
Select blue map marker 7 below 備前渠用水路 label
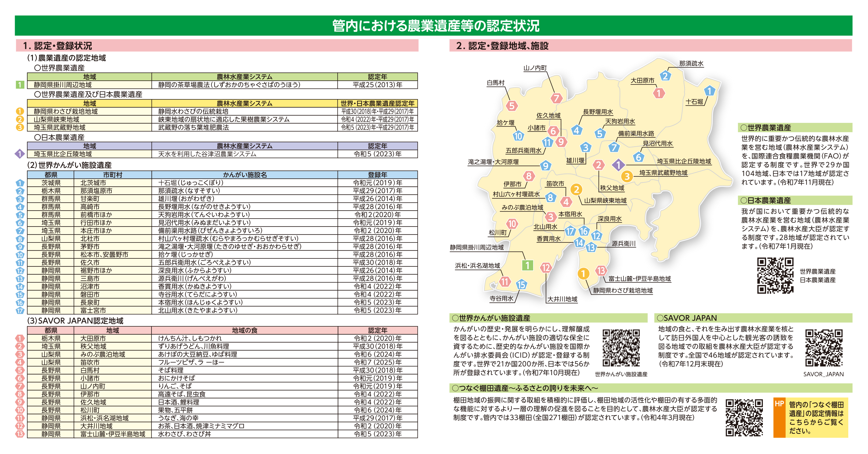tap(614, 147)
